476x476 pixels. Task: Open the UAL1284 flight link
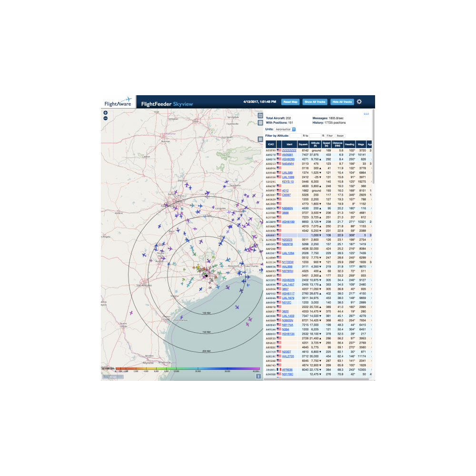pyautogui.click(x=288, y=253)
